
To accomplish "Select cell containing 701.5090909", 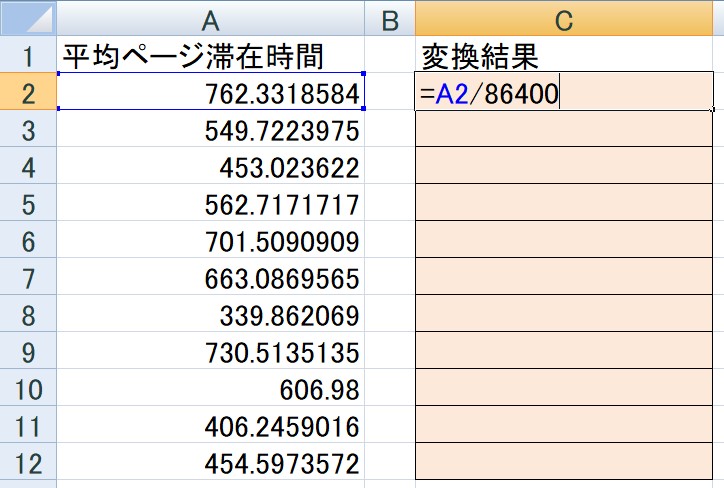I will (210, 242).
